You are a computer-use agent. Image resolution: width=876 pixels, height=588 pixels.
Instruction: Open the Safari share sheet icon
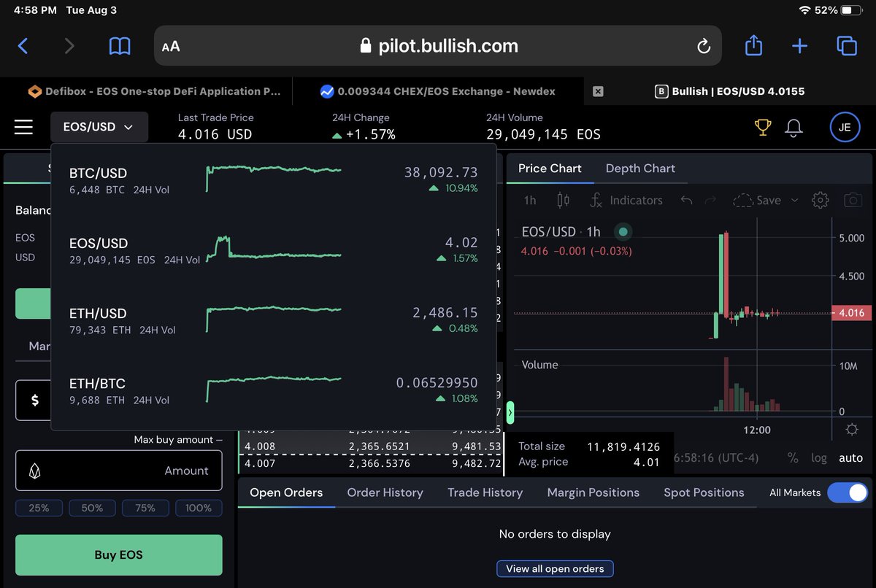click(x=753, y=46)
